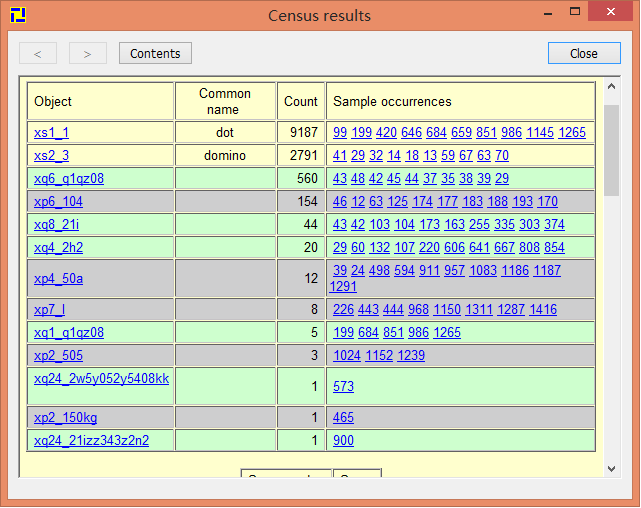This screenshot has width=641, height=508.
Task: Open the Contents page
Action: (155, 53)
